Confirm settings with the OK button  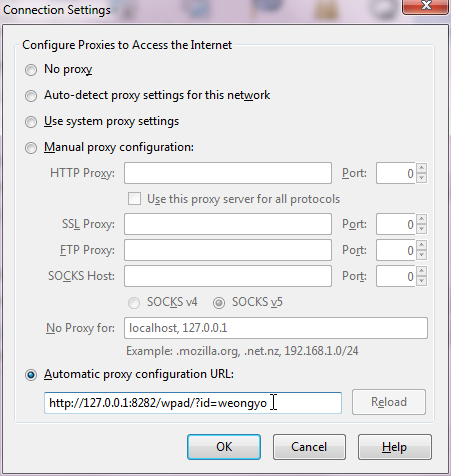click(224, 447)
